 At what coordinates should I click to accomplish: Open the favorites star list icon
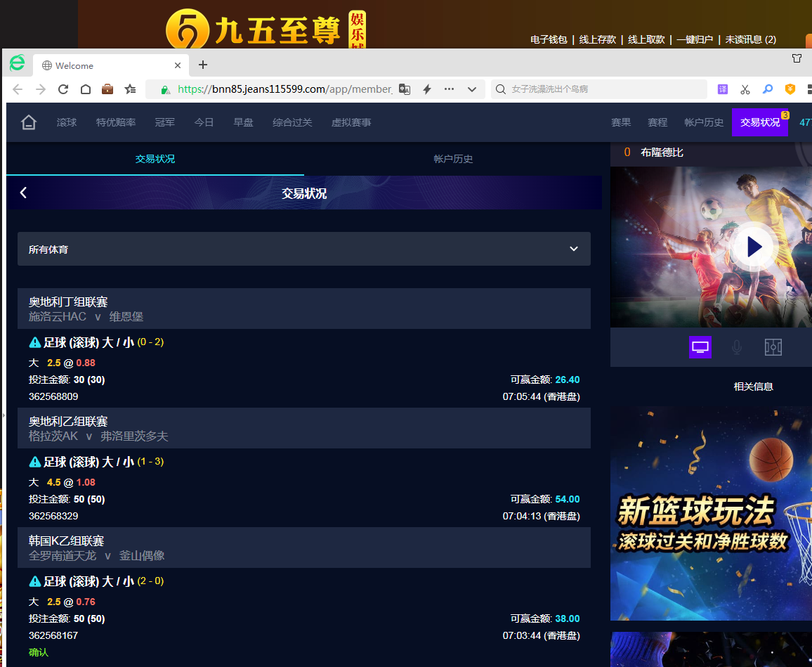coord(130,89)
